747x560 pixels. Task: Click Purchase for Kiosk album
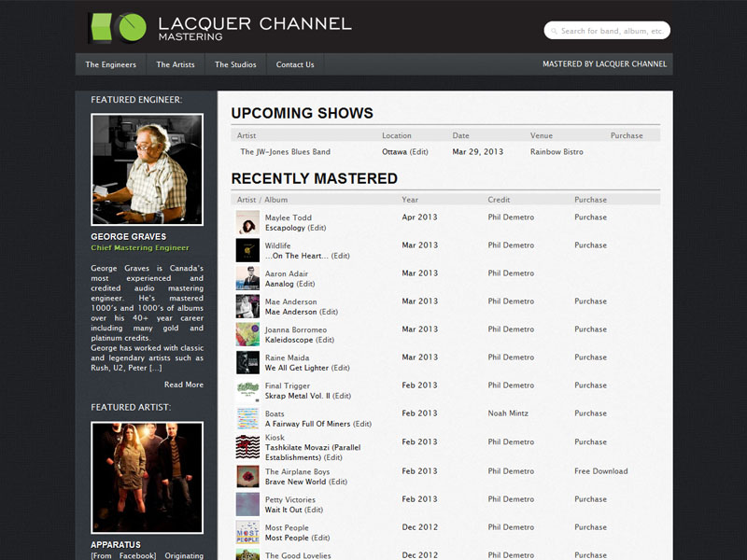point(591,441)
